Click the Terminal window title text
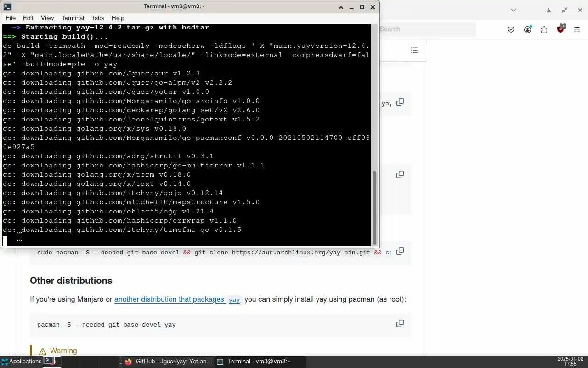 pos(174,6)
